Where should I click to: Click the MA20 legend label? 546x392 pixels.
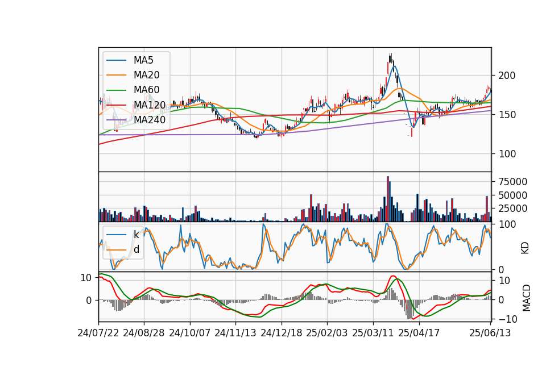pos(146,75)
